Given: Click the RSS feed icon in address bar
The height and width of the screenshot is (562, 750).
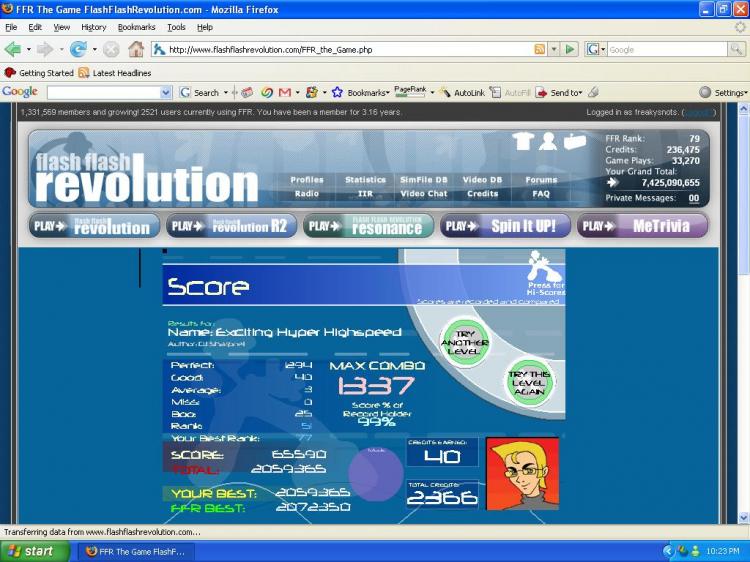Looking at the screenshot, I should (540, 49).
